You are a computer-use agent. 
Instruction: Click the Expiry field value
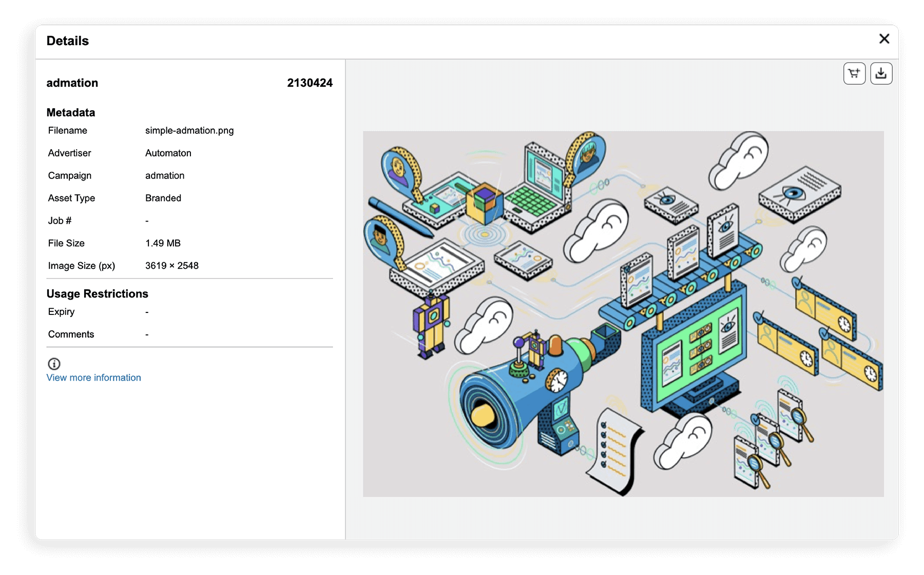[147, 311]
